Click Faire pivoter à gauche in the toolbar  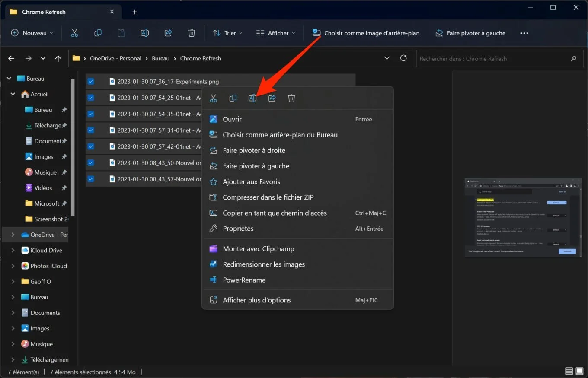[x=470, y=33]
